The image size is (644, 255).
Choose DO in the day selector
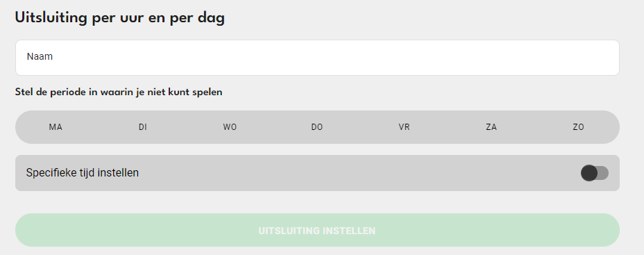click(317, 127)
